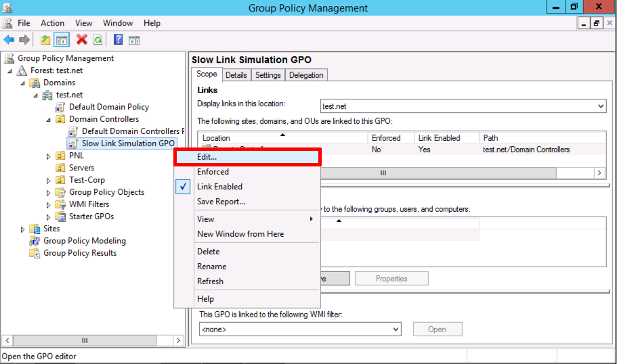Open the View submenu in context menu
Viewport: 617px width, 364px height.
coord(247,219)
